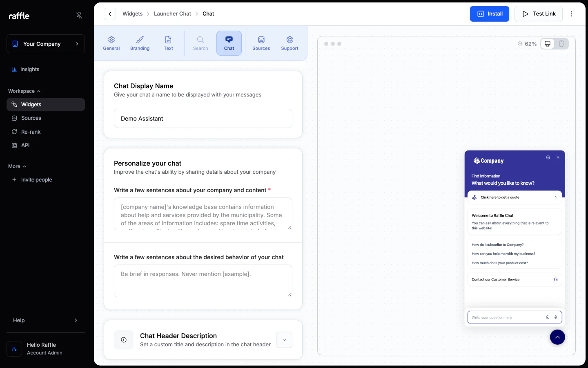Screen dimensions: 588x368
Task: Open the Hello Raffle account profile
Action: (x=46, y=349)
